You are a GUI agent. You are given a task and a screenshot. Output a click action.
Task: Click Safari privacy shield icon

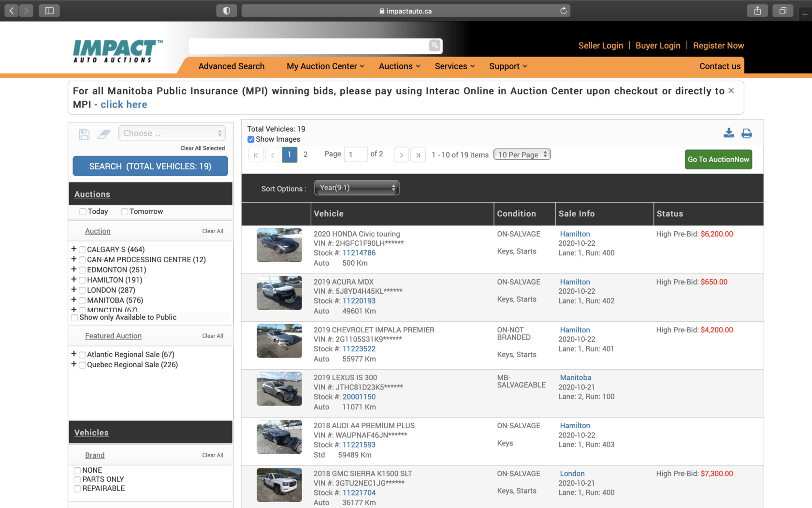point(227,11)
